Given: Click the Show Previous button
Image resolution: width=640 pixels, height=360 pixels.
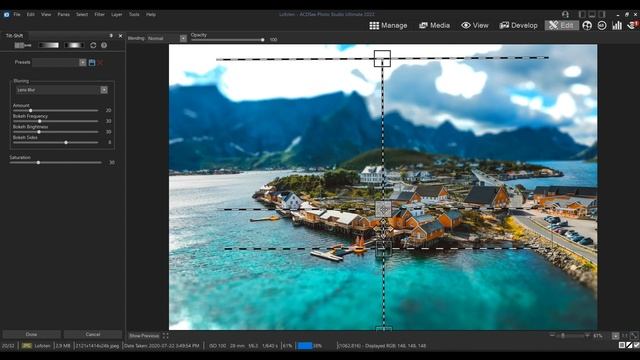Looking at the screenshot, I should [144, 336].
